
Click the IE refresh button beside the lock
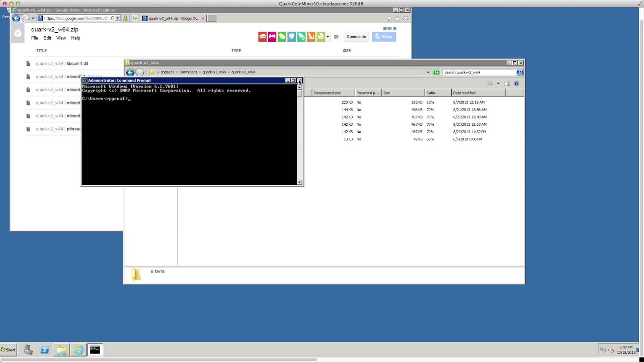(134, 19)
